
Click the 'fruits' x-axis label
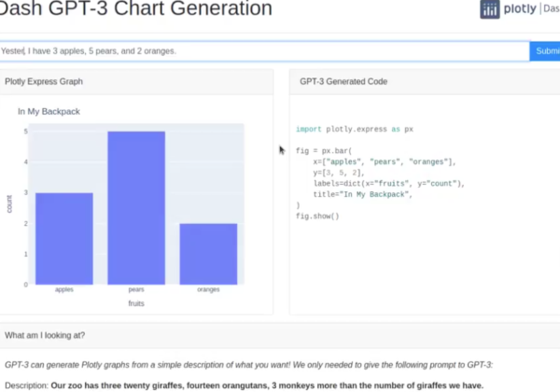[136, 302]
